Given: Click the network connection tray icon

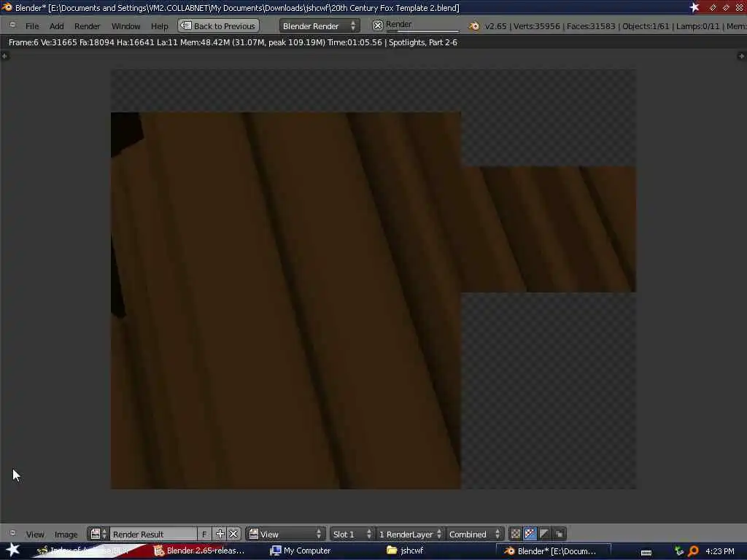Looking at the screenshot, I should pos(679,551).
